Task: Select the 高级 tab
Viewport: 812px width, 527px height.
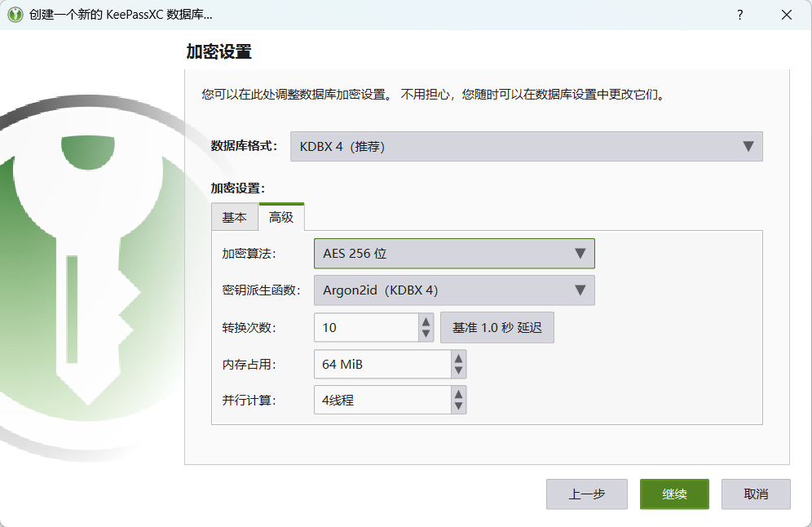Action: point(281,218)
